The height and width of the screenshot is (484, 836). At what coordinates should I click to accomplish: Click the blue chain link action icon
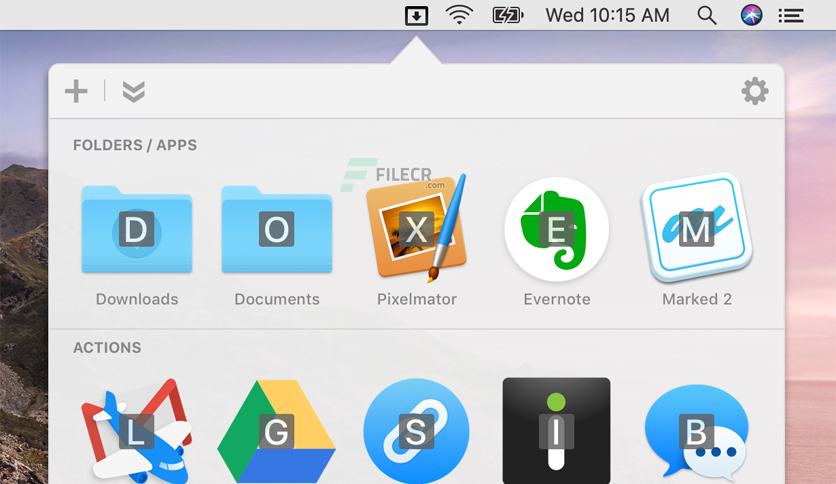point(416,431)
